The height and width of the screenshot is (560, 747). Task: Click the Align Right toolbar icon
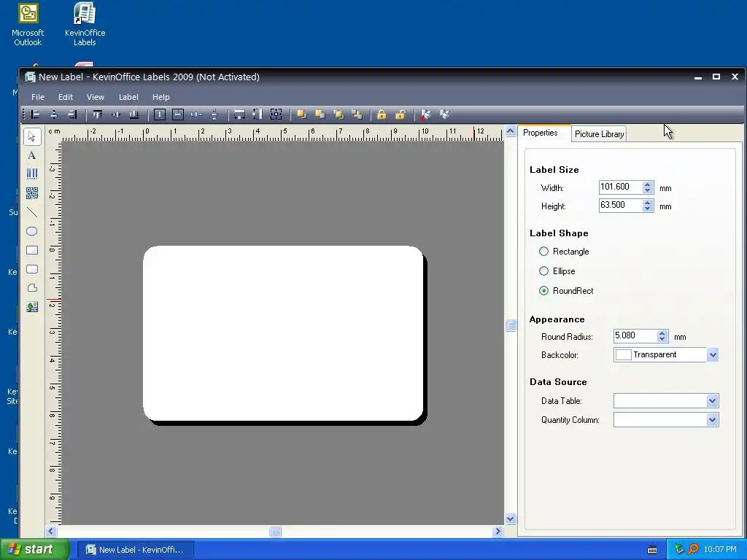(72, 114)
